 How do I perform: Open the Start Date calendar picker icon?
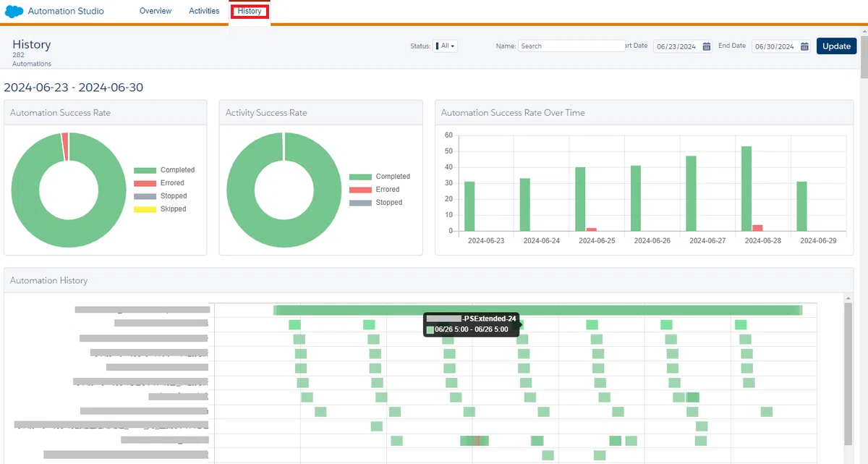pyautogui.click(x=707, y=46)
